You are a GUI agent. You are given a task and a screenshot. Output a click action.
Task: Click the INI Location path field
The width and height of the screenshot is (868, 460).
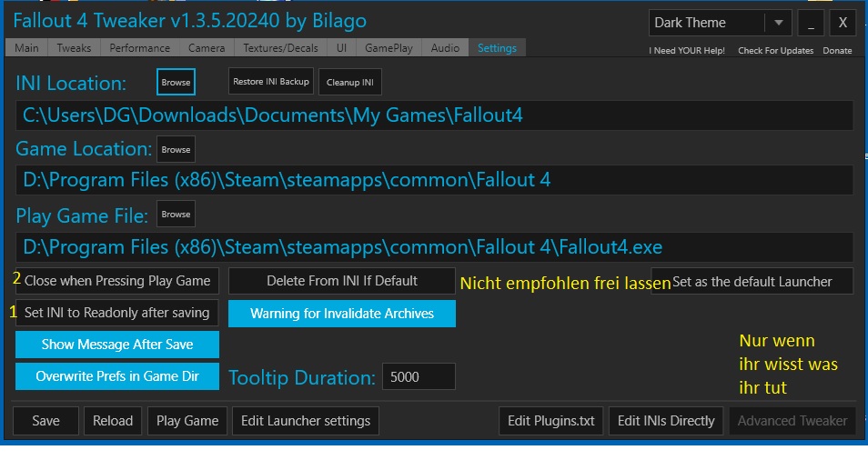tap(434, 115)
